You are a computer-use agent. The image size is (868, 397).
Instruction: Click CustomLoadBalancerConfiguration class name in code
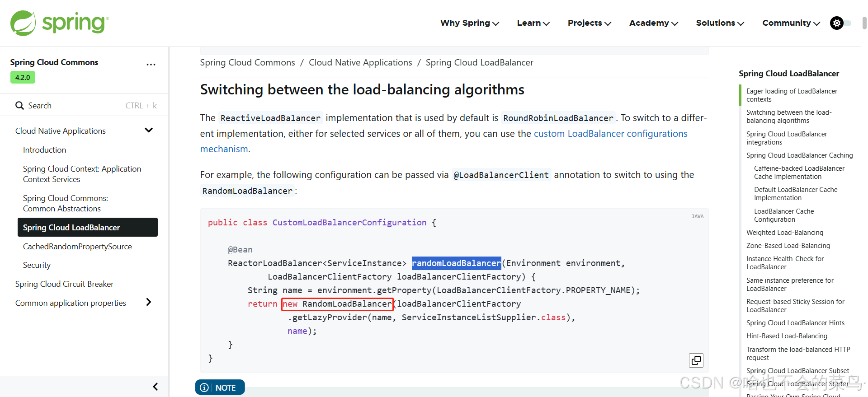point(349,223)
